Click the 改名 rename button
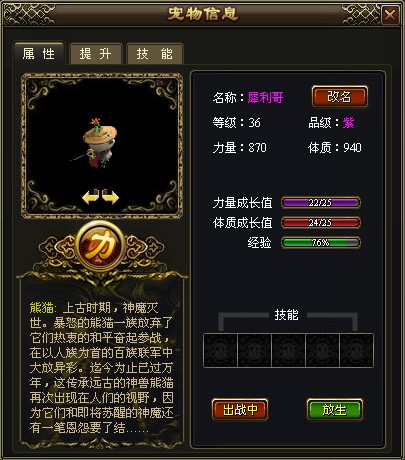The width and height of the screenshot is (405, 460). click(340, 97)
